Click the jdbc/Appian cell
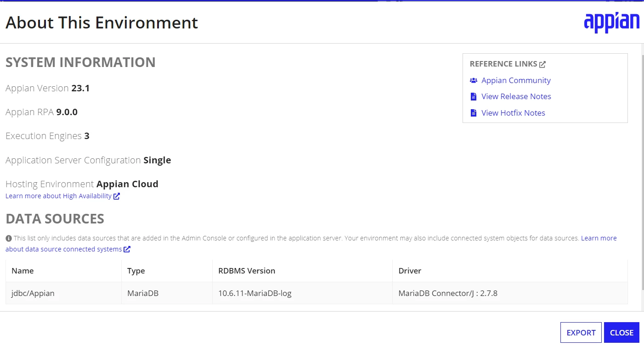644x346 pixels. coord(63,293)
